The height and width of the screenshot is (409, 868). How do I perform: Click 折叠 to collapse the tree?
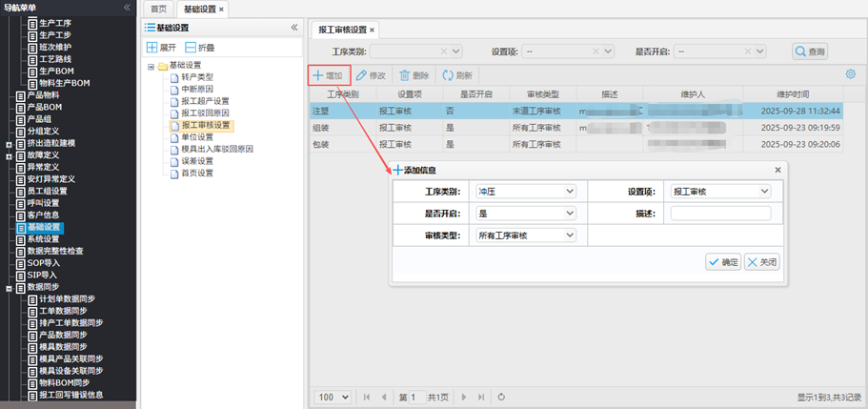tap(200, 47)
